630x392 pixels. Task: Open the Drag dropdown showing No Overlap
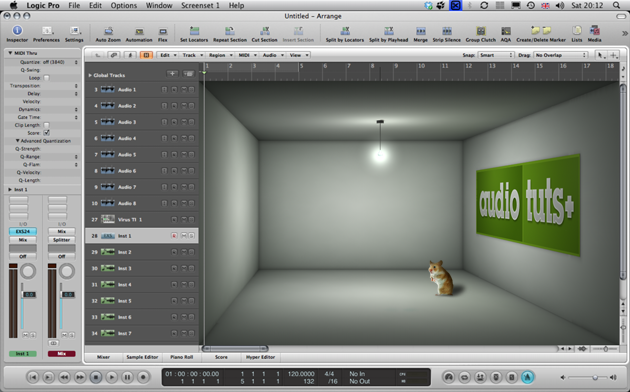point(560,55)
